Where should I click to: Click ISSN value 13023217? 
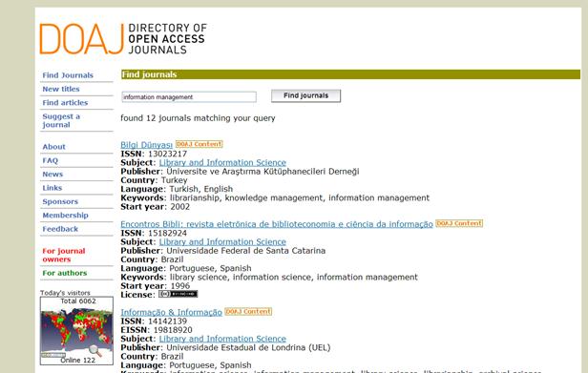point(167,155)
